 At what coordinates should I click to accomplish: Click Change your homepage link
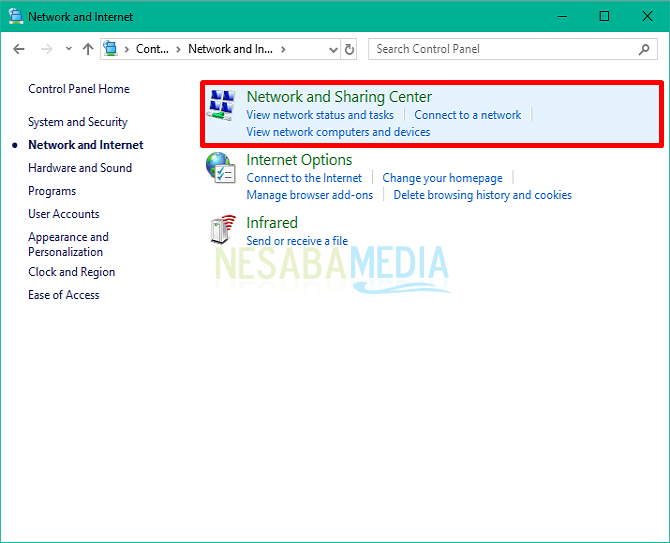coord(442,178)
